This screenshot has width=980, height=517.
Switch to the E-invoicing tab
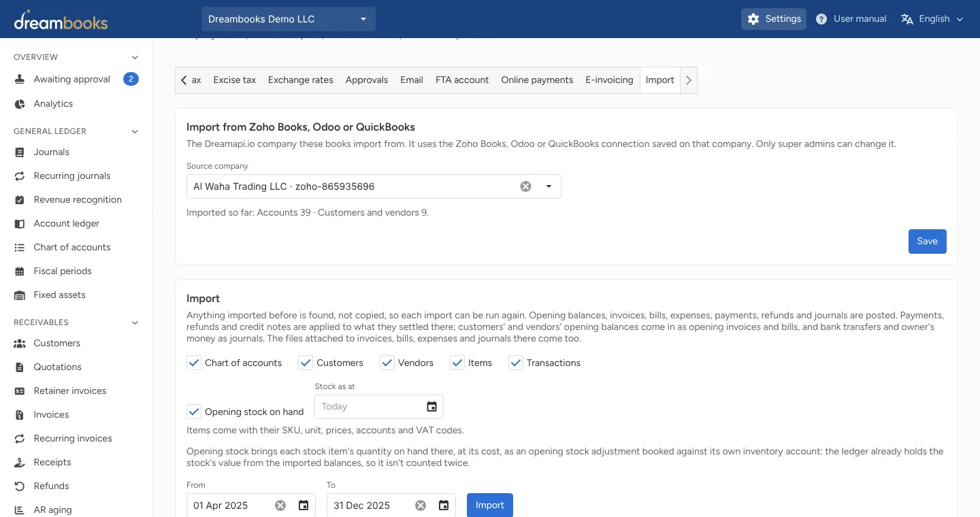point(609,80)
